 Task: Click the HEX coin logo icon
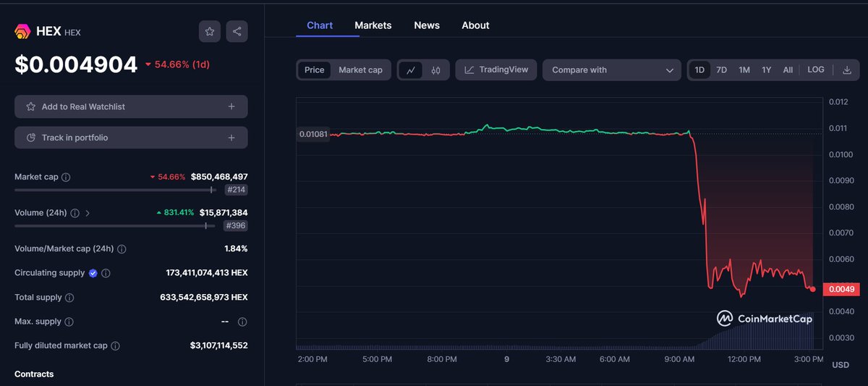tap(22, 32)
